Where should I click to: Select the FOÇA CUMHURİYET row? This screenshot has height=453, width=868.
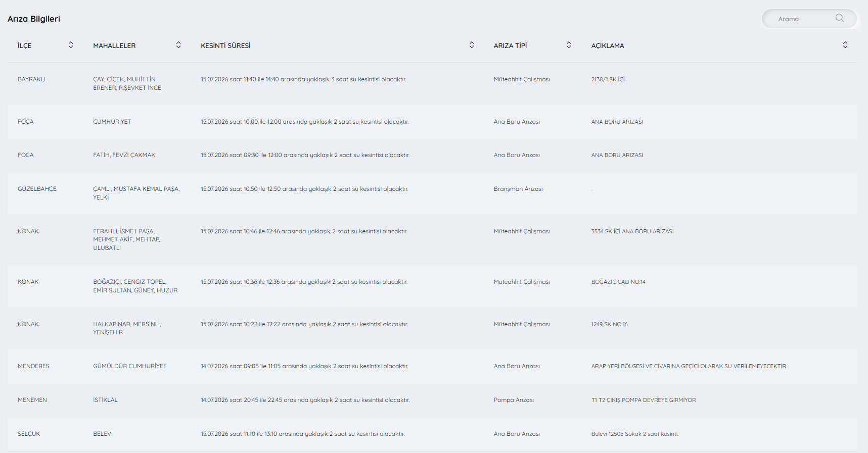coord(432,122)
